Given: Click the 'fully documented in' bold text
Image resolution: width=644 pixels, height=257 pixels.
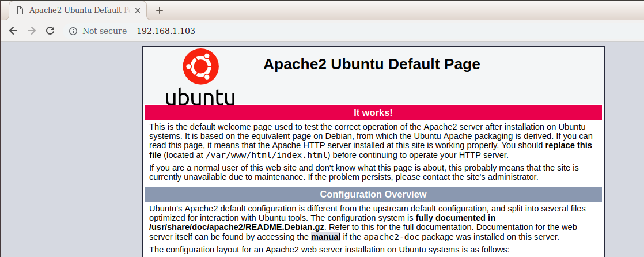Looking at the screenshot, I should tap(456, 218).
